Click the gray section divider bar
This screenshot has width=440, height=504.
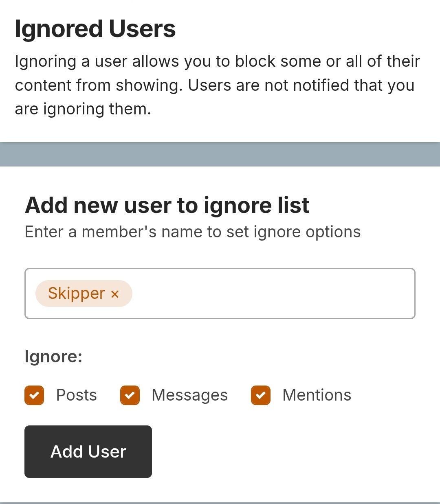pos(220,154)
